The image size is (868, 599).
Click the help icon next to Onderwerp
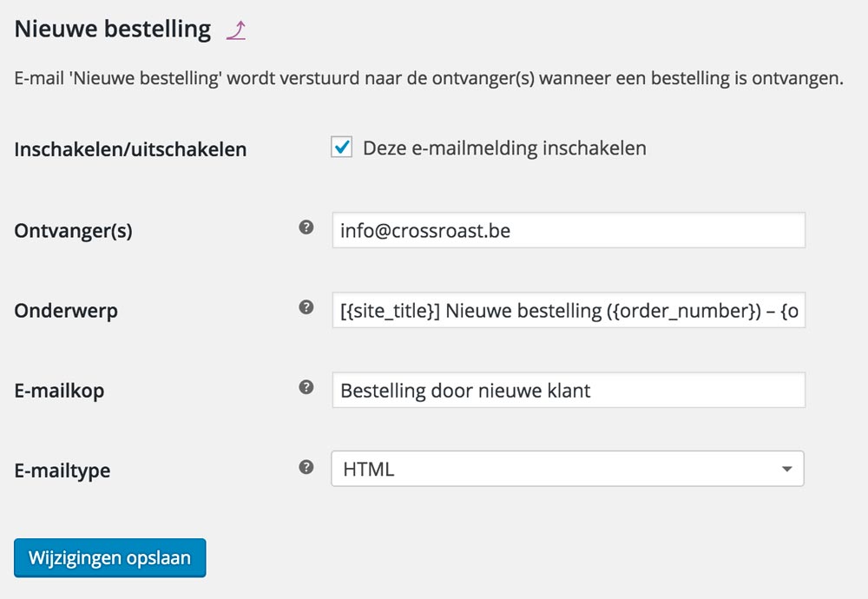[306, 307]
